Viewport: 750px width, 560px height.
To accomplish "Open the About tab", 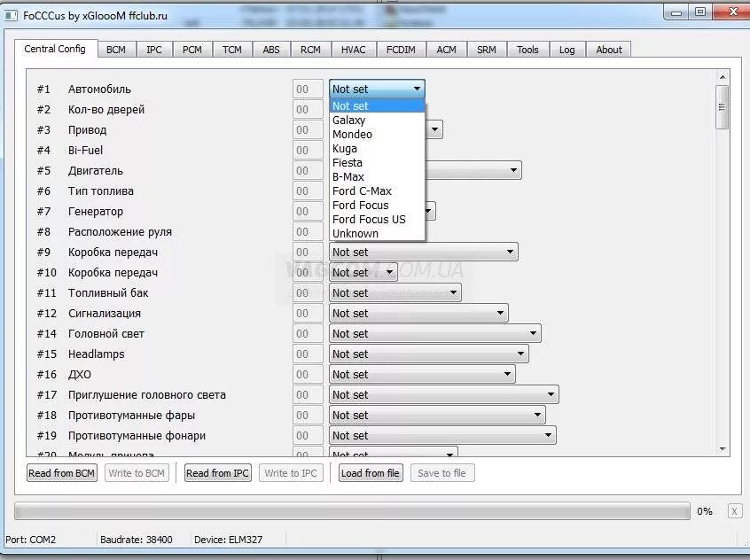I will click(609, 50).
